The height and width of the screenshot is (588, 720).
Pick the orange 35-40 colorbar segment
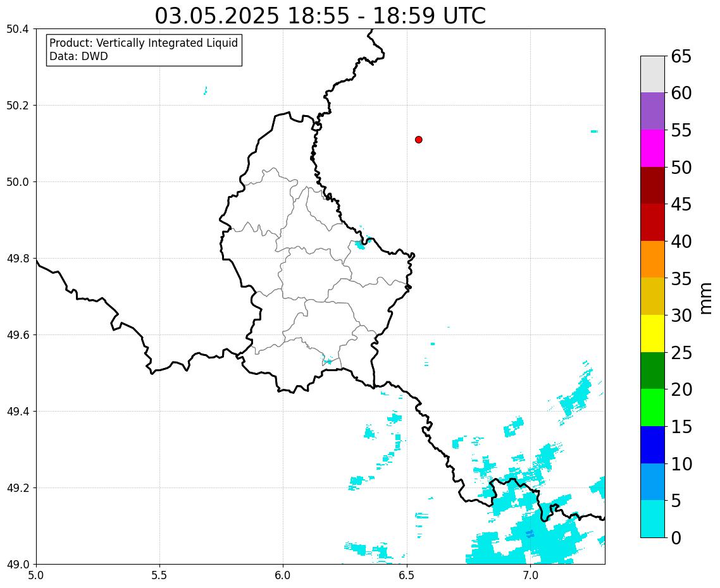[x=652, y=259]
